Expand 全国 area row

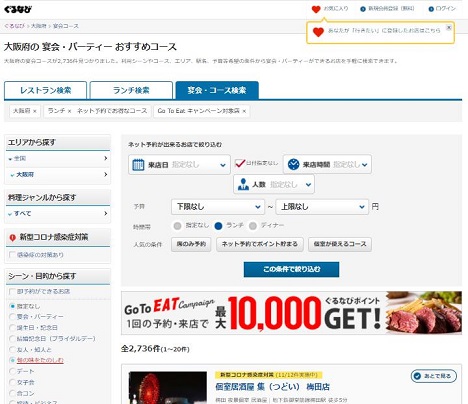(x=58, y=158)
